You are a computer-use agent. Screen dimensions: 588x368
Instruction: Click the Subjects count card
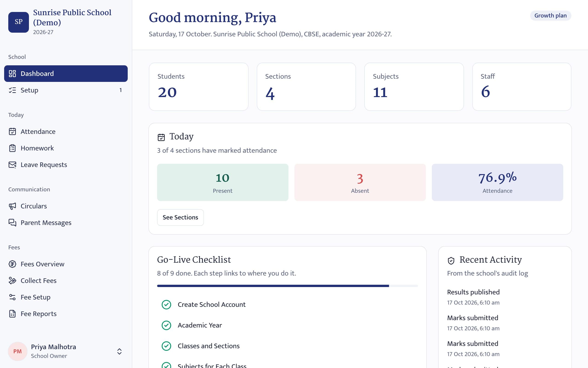pos(414,87)
